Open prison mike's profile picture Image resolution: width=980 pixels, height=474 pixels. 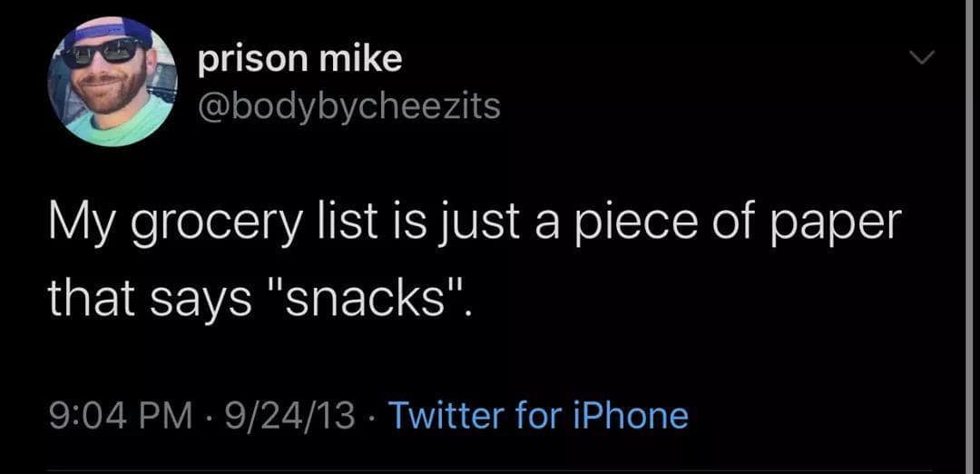click(111, 84)
